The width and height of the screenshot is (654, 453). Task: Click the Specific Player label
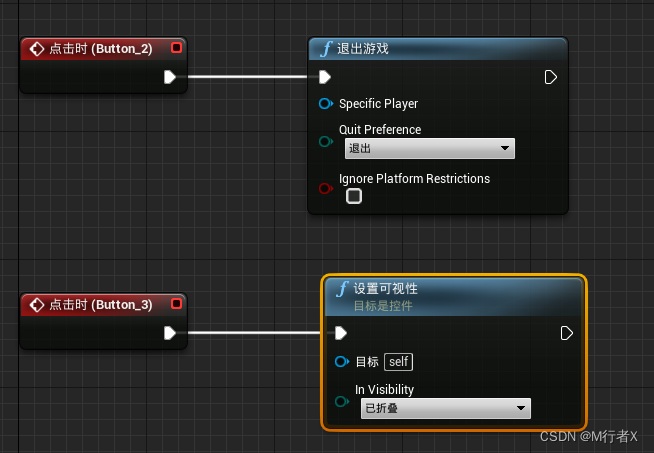[378, 104]
